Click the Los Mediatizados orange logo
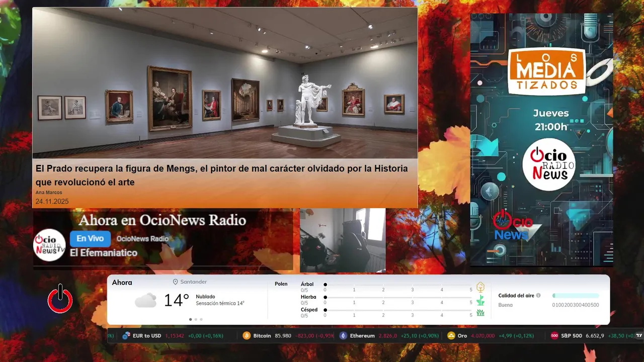Viewport: 644px width, 362px height. click(x=547, y=71)
